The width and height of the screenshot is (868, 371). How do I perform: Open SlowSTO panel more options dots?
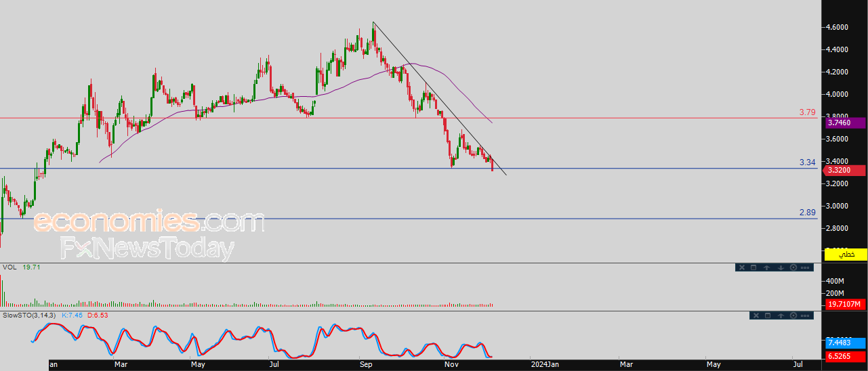[x=805, y=315]
